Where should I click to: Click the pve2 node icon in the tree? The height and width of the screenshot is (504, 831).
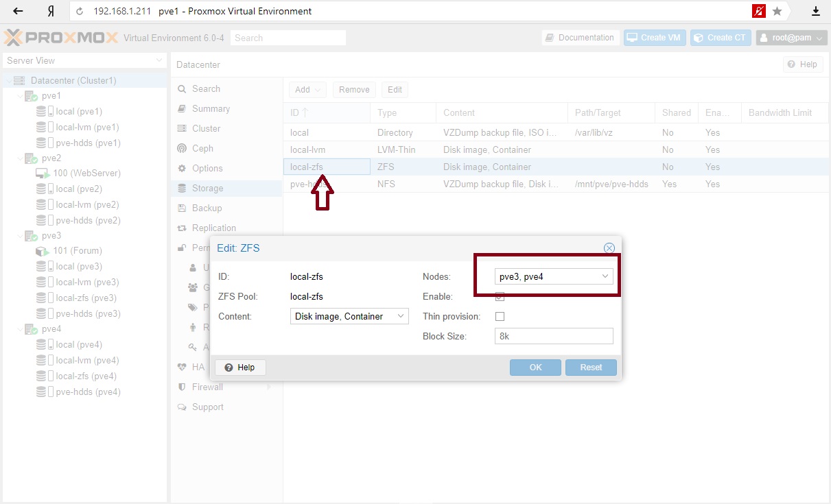(x=32, y=158)
